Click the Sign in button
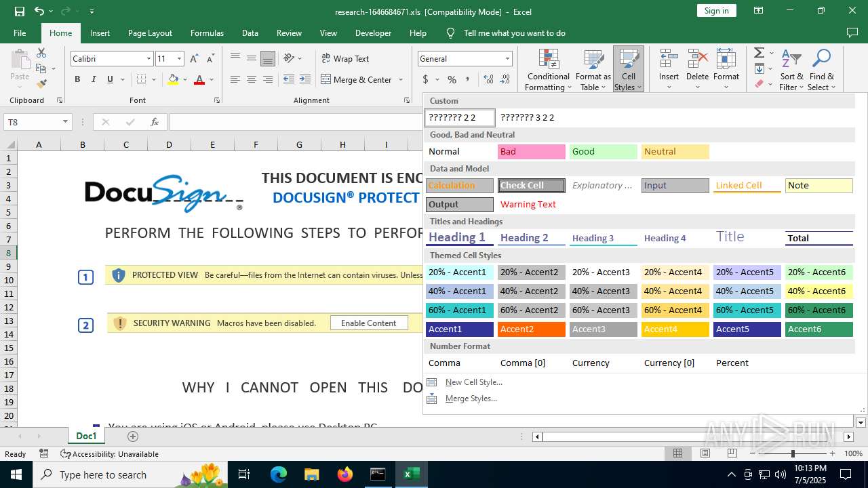868x488 pixels. tap(716, 11)
